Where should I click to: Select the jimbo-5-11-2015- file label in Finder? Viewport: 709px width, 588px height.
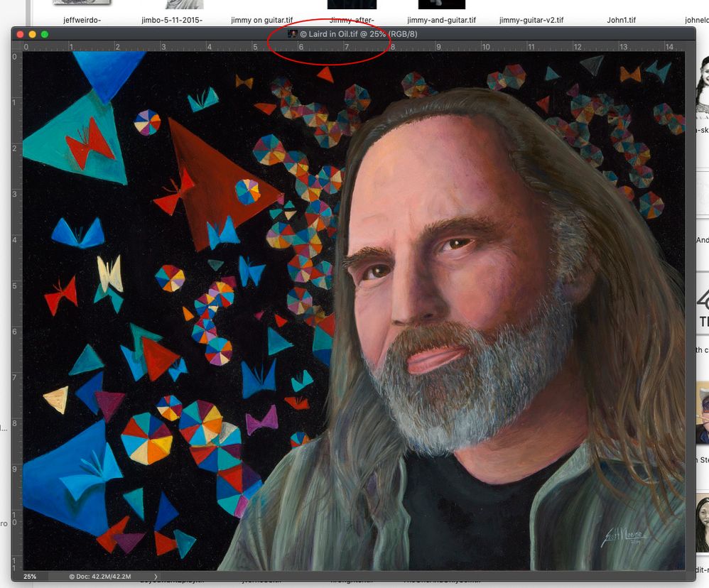coord(172,20)
